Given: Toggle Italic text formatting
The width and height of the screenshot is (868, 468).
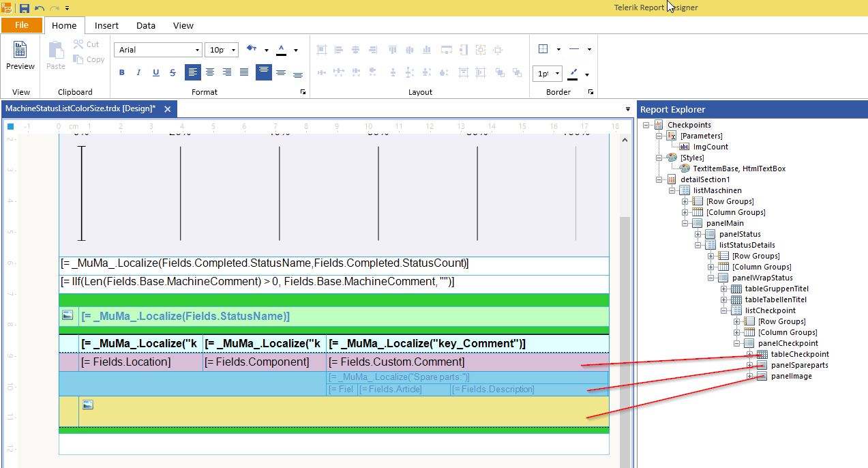Looking at the screenshot, I should click(x=139, y=73).
